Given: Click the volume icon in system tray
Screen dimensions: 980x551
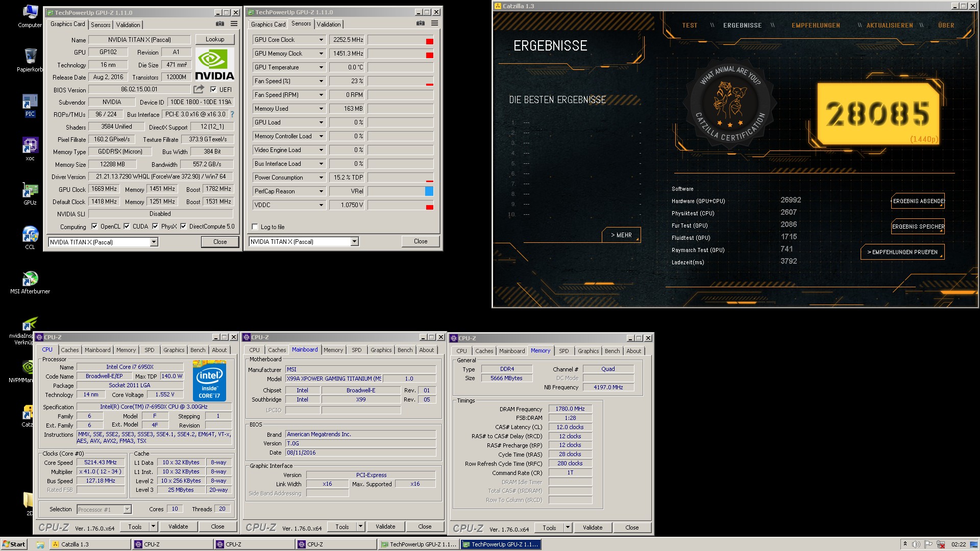Looking at the screenshot, I should tap(916, 544).
